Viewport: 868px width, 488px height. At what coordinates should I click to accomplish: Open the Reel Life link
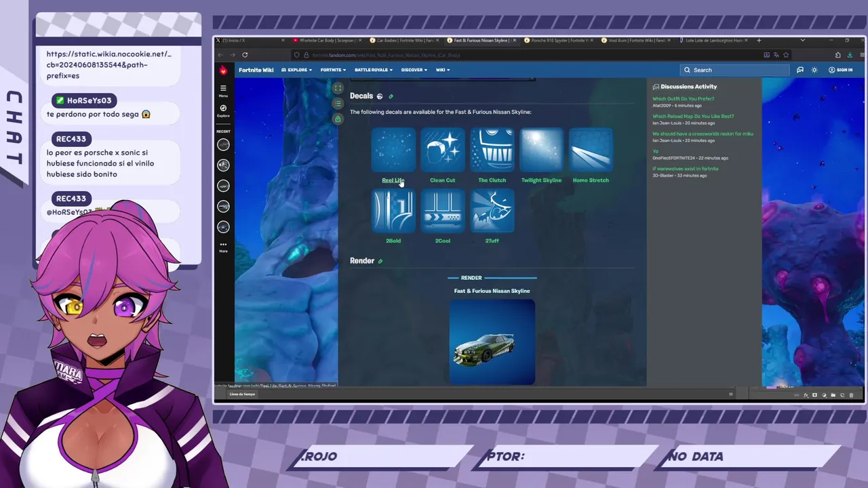click(x=393, y=180)
